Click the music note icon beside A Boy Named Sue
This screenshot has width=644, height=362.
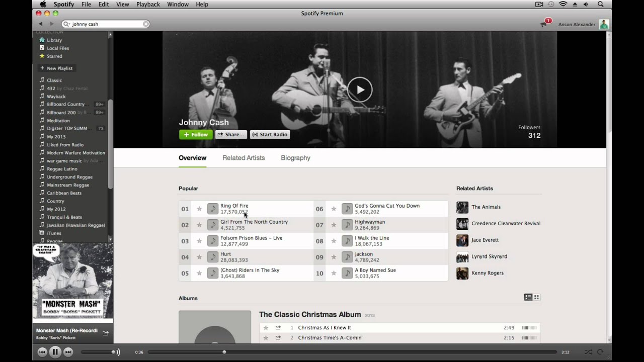tap(347, 273)
